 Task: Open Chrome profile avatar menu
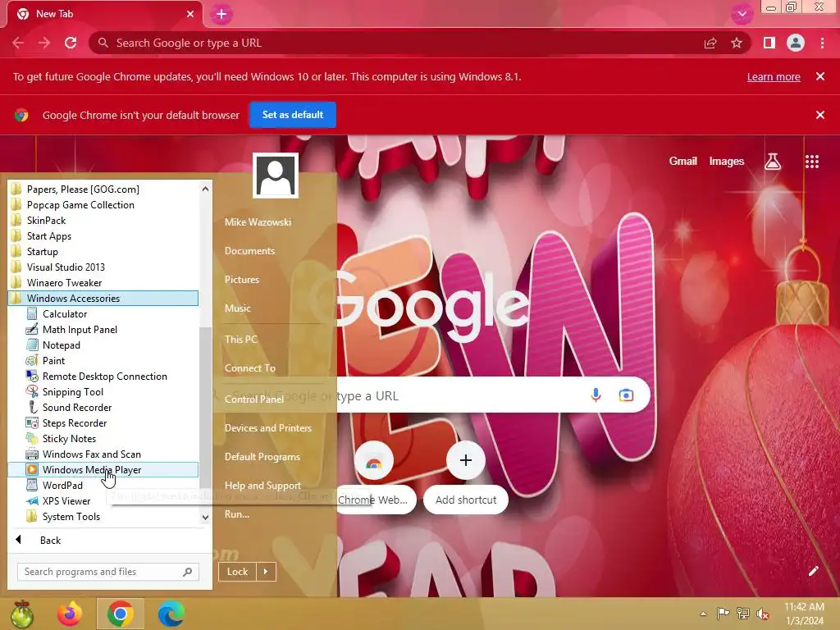(796, 43)
